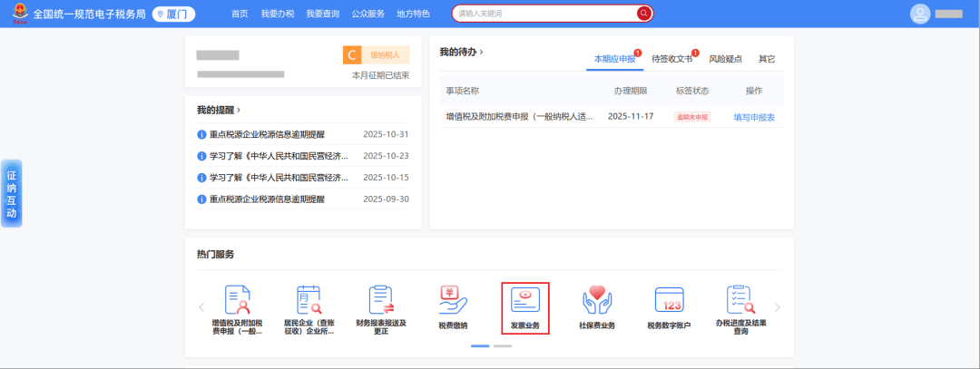Click 填写申报表 link
This screenshot has width=980, height=369.
pos(754,117)
